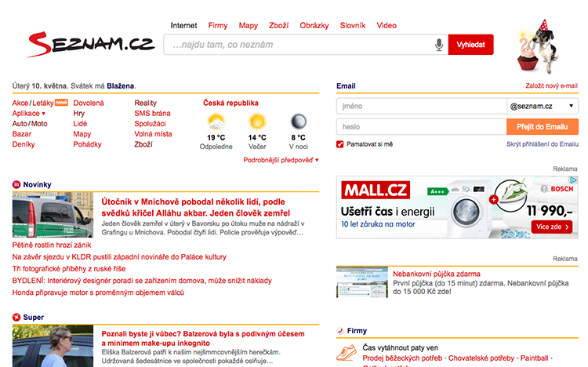
Task: Switch to the Mapy search tab
Action: click(249, 26)
